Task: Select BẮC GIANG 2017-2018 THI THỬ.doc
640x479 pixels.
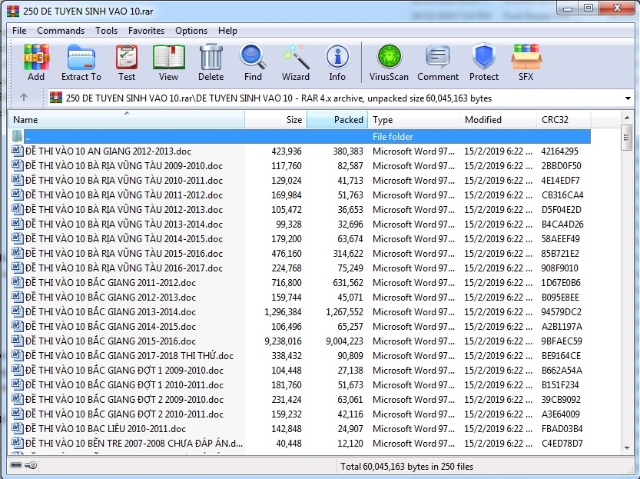Action: [129, 355]
